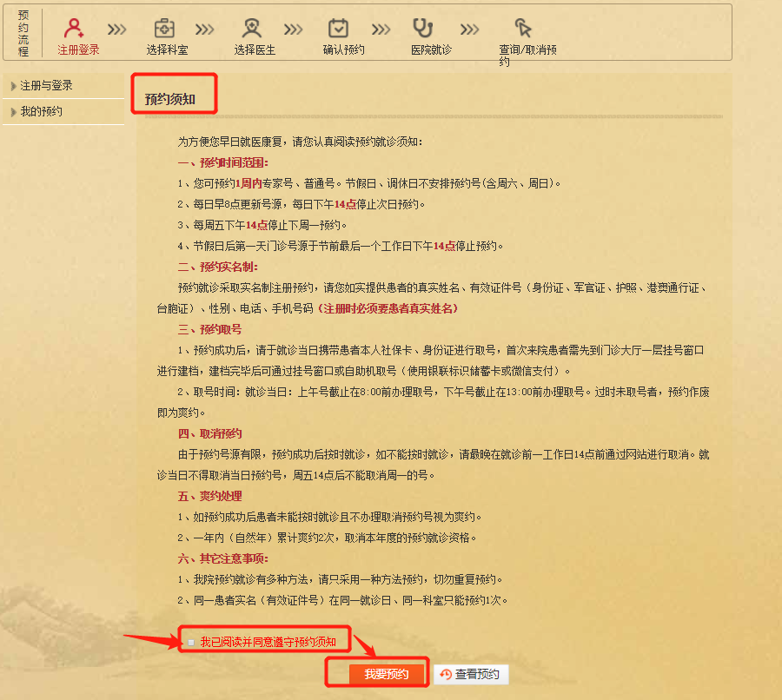Click the chevrons between 注册登录 and 选择科室

[x=116, y=27]
